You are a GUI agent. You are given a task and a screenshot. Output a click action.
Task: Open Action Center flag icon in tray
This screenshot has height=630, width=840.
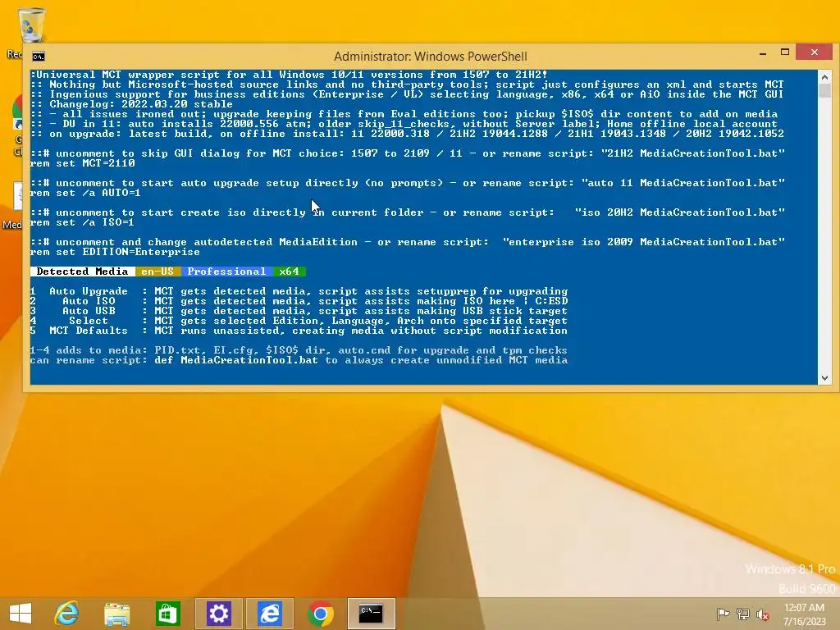pos(723,614)
